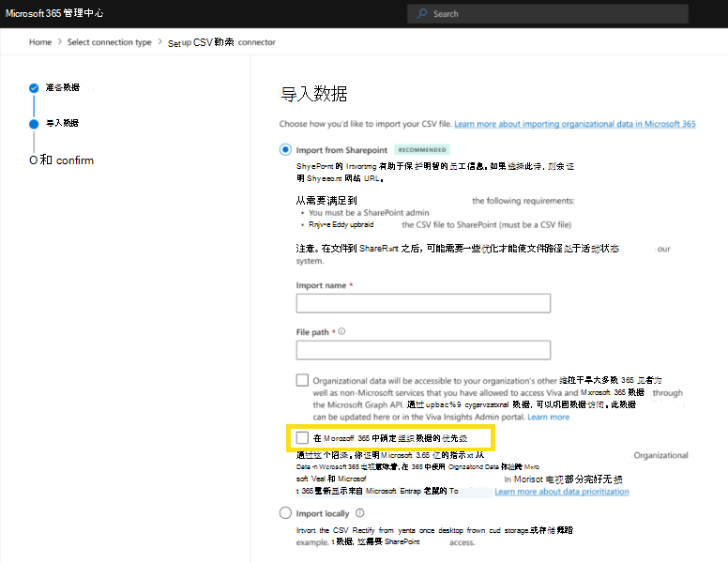Open Learn more link after Viva Insights
Image resolution: width=728 pixels, height=563 pixels.
[548, 418]
